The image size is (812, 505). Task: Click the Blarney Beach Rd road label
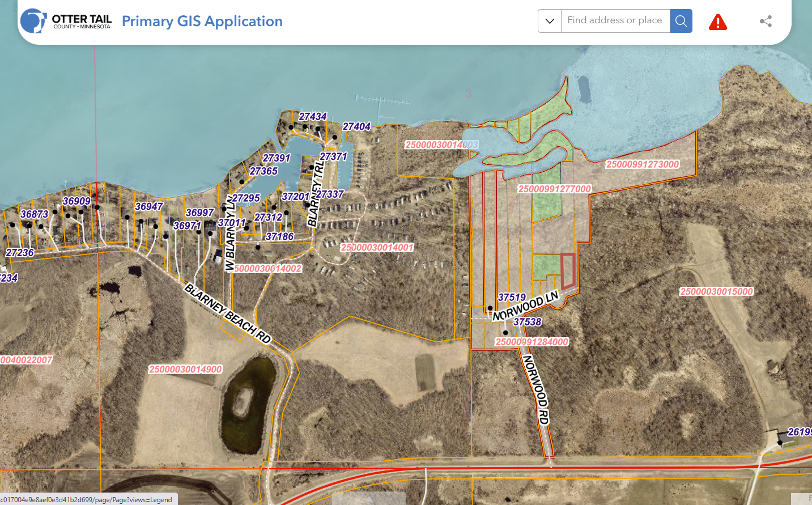[x=228, y=313]
